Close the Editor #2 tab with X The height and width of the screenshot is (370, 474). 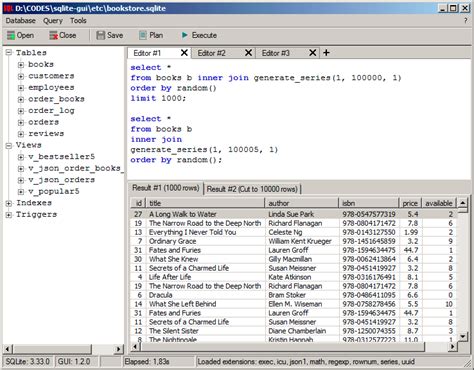pyautogui.click(x=248, y=53)
